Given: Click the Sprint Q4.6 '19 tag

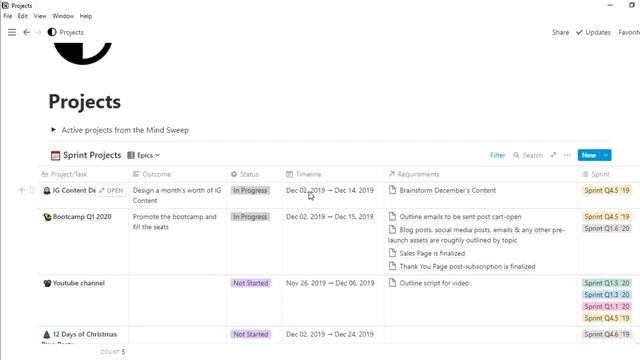Looking at the screenshot, I should [x=607, y=334].
